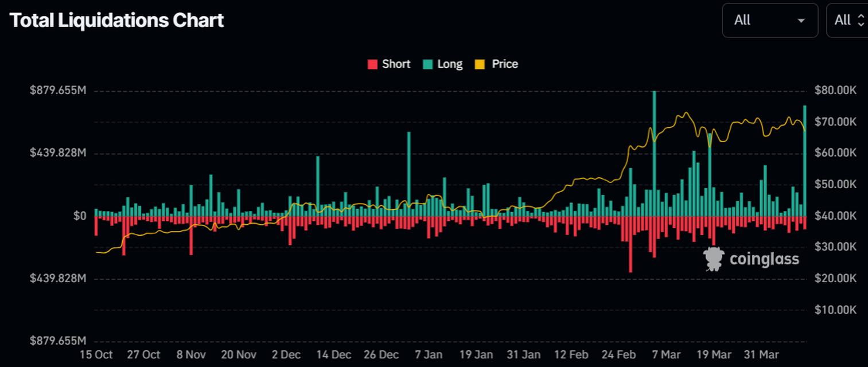Toggle the Long series legend label

click(x=450, y=64)
